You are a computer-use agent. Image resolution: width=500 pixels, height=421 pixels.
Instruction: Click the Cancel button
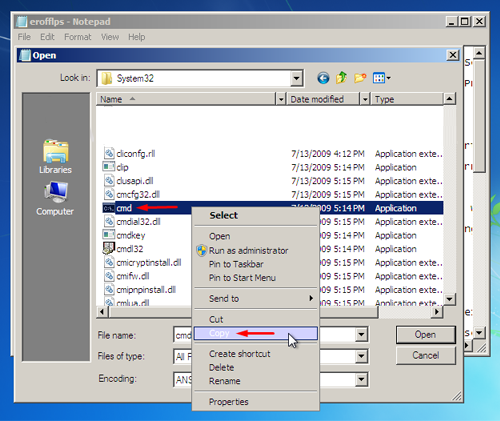pos(426,355)
